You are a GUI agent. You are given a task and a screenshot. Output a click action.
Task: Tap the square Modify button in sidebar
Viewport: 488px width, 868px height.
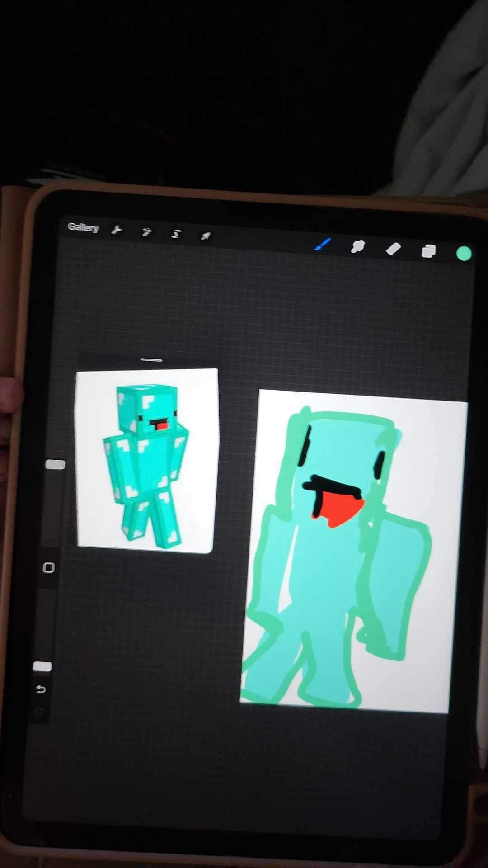(x=49, y=568)
